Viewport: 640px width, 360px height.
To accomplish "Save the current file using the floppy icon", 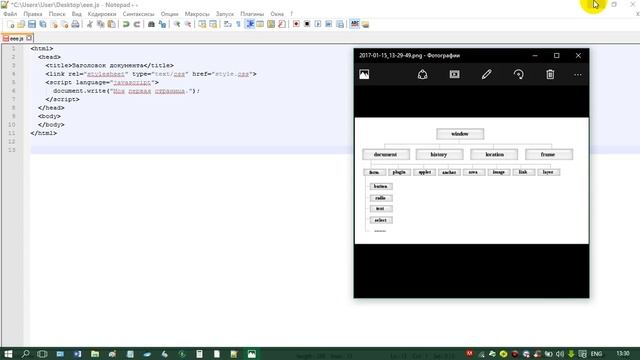I will point(32,24).
